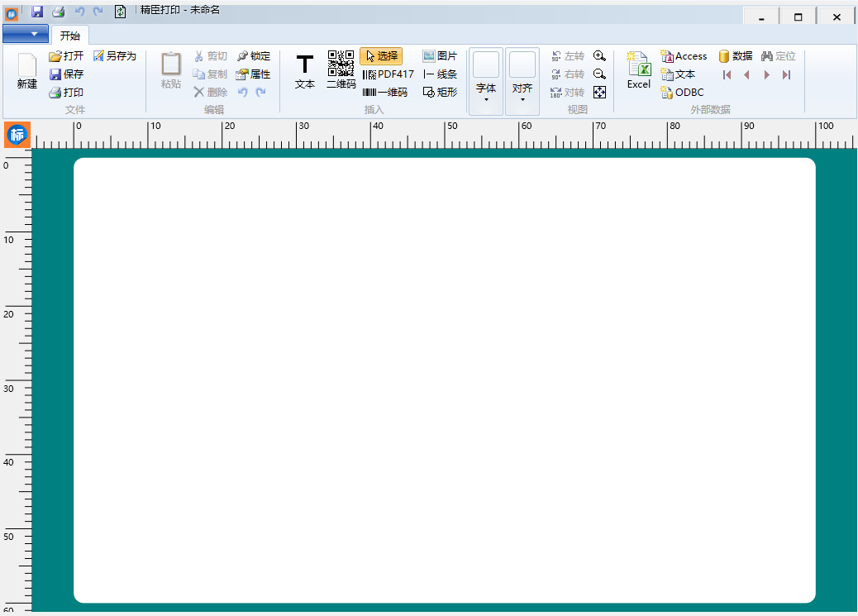Viewport: 858px width, 616px height.
Task: Toggle 锁定 lock on the object
Action: pos(253,56)
